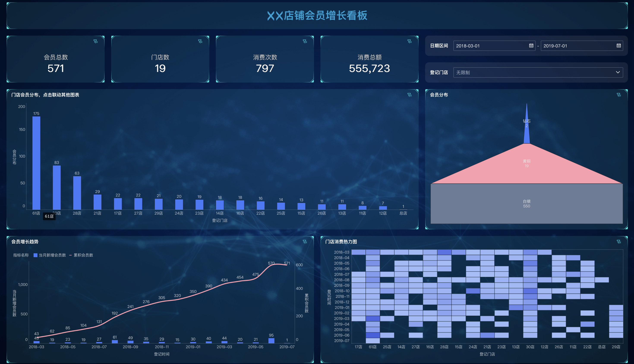
Task: Click filter icon on 门店数 card
Action: 200,41
